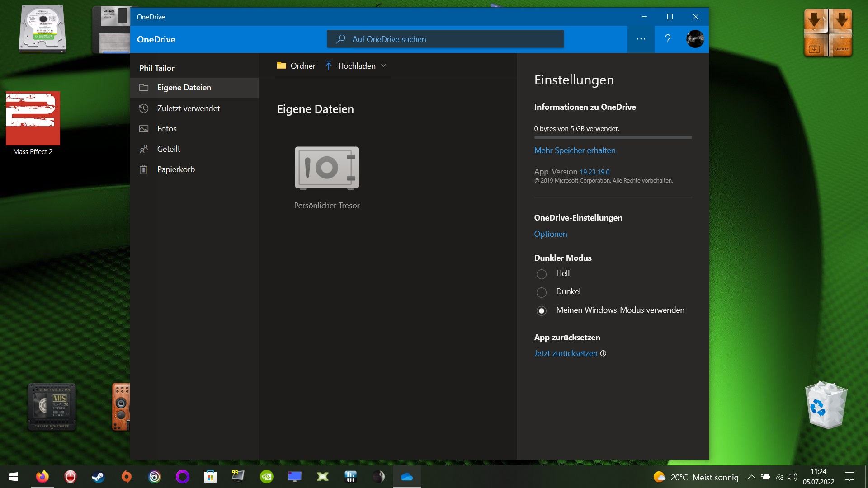868x488 pixels.
Task: Click the green X taskbar icon
Action: [x=323, y=477]
